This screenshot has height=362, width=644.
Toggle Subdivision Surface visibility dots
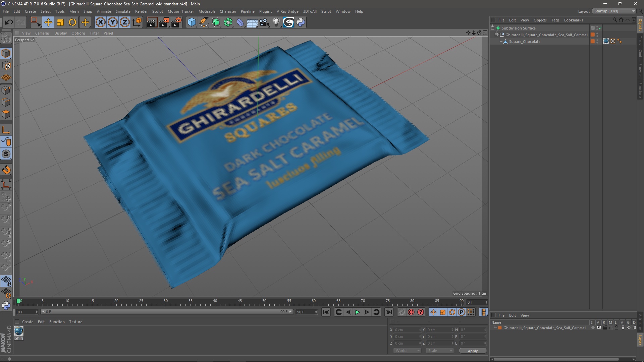[x=597, y=28]
